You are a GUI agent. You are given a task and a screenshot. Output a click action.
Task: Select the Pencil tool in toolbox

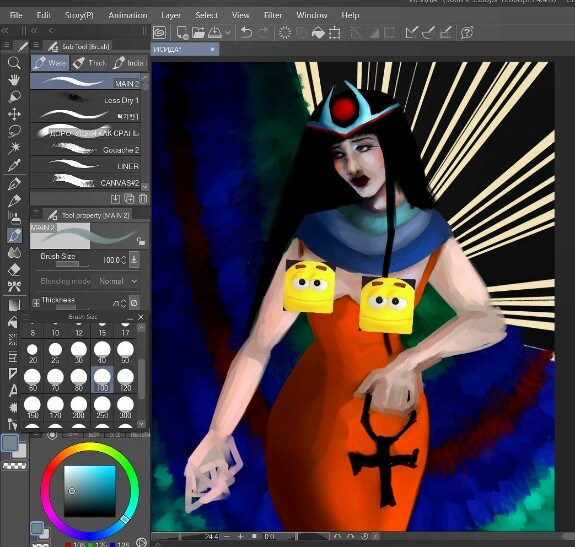coord(14,201)
